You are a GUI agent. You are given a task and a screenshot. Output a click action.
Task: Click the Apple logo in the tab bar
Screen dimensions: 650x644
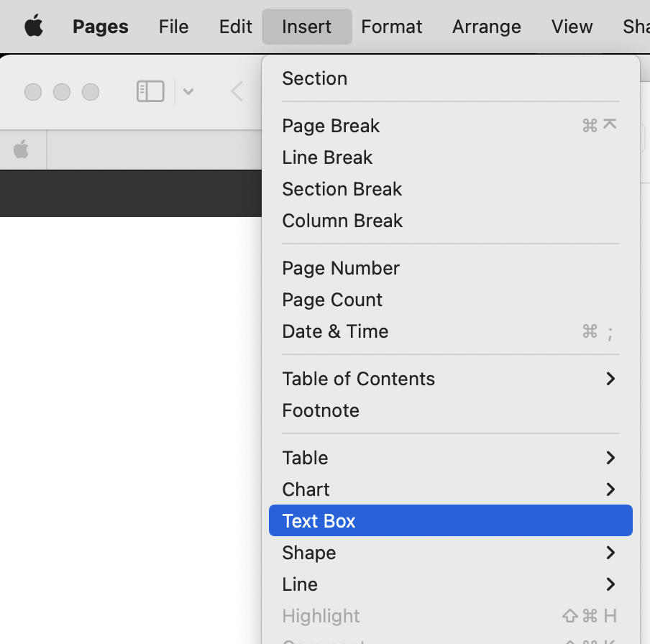[22, 149]
